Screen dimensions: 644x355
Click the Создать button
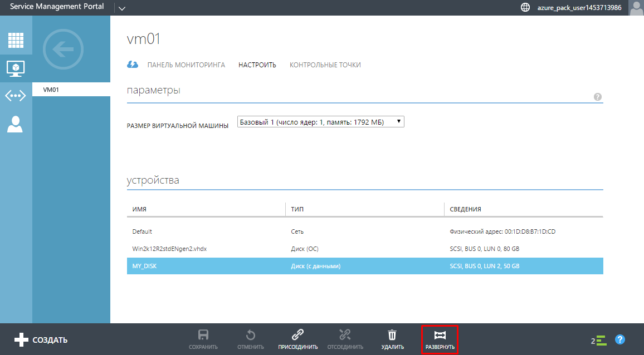pyautogui.click(x=41, y=339)
